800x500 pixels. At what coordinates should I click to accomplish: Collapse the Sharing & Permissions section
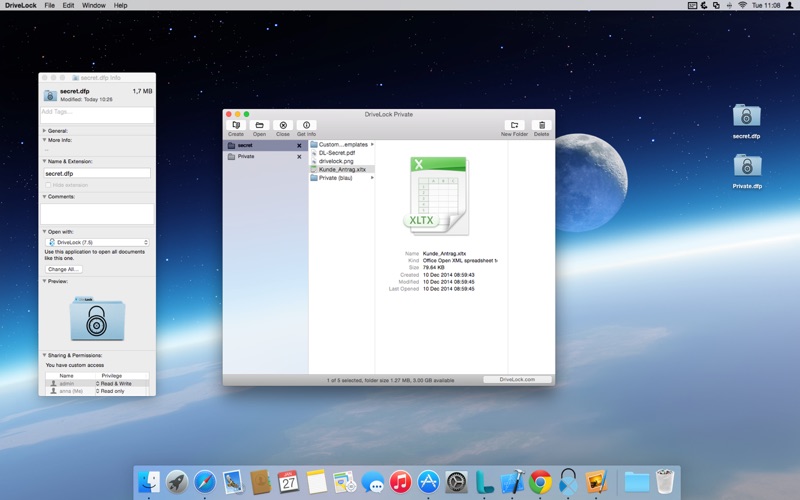click(x=44, y=355)
